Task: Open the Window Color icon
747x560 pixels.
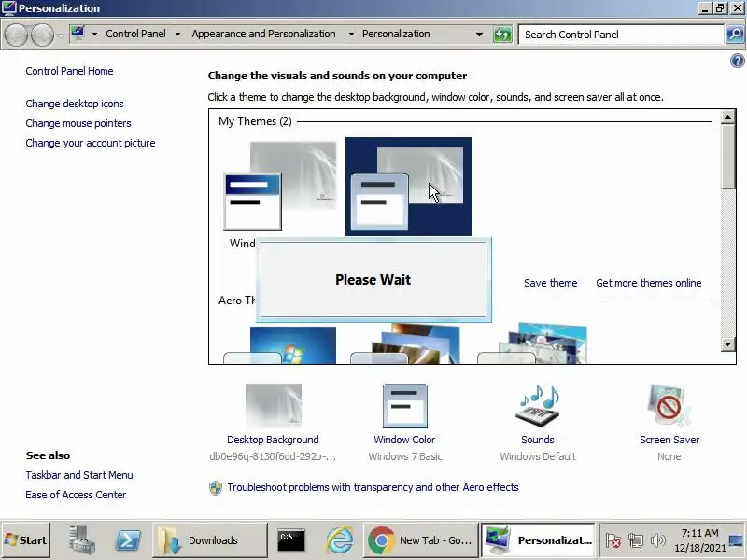Action: tap(405, 406)
